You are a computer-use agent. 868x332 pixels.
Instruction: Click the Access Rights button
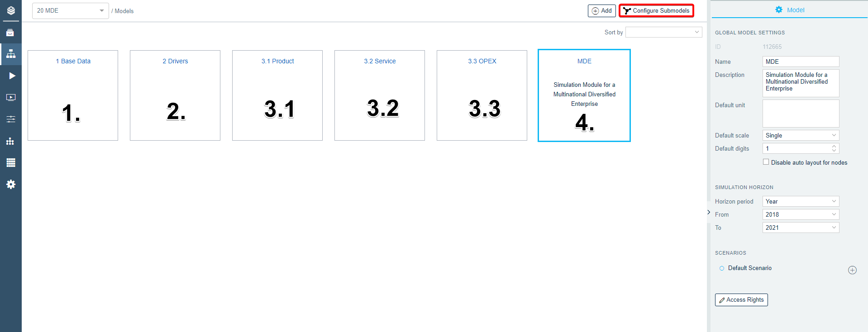[x=741, y=300]
